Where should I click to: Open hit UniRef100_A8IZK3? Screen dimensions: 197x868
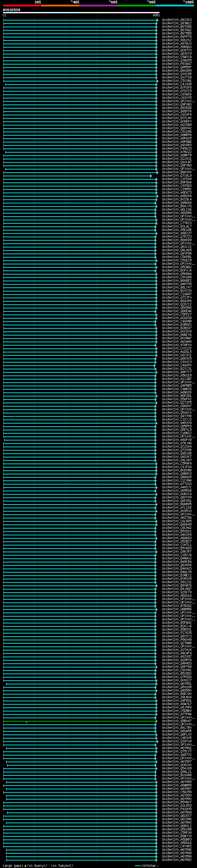pyautogui.click(x=176, y=20)
